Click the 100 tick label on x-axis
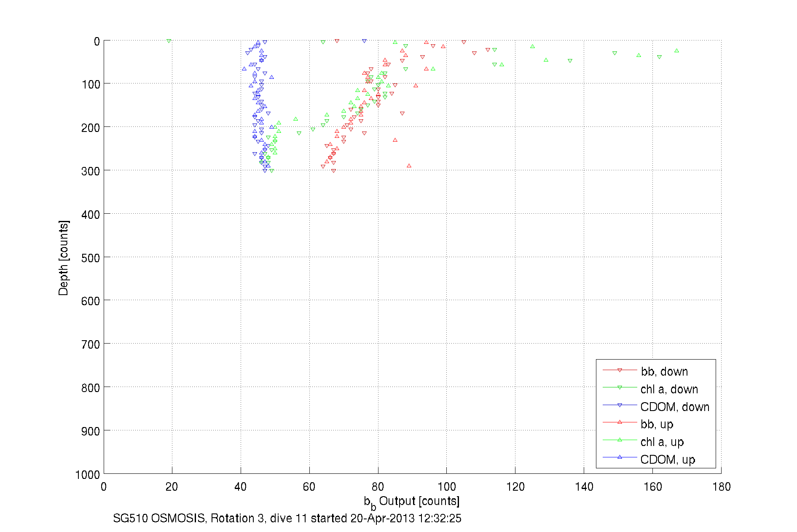 point(446,487)
